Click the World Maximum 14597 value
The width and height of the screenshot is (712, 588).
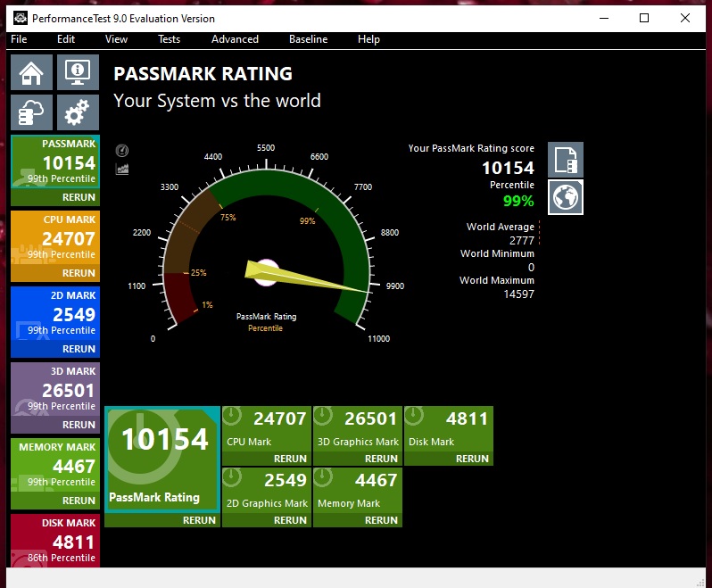coord(518,294)
